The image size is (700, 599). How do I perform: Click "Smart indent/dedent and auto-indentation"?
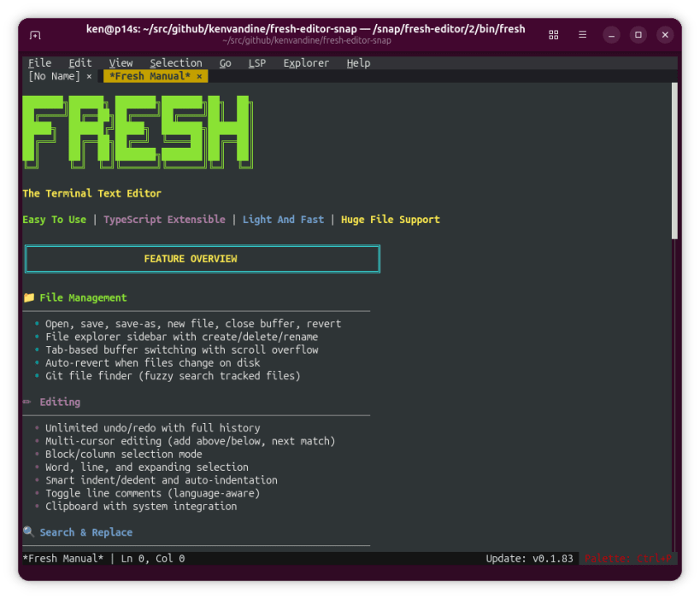162,480
